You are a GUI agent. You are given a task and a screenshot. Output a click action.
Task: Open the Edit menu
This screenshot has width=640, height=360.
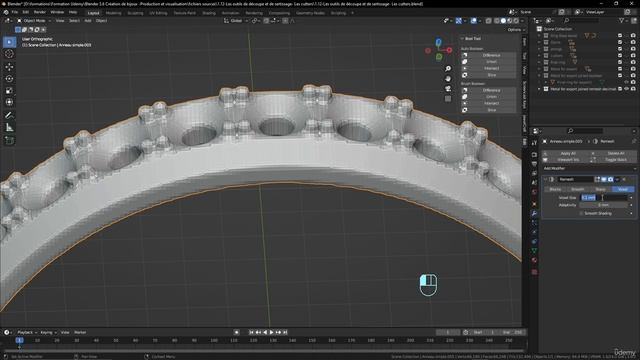25,12
